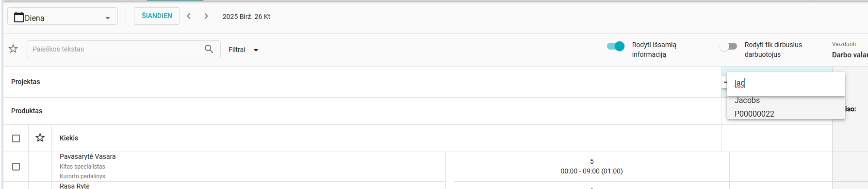Check the Pavasarytė Vasara row checkbox
Viewport: 868px width, 189px height.
tap(16, 167)
